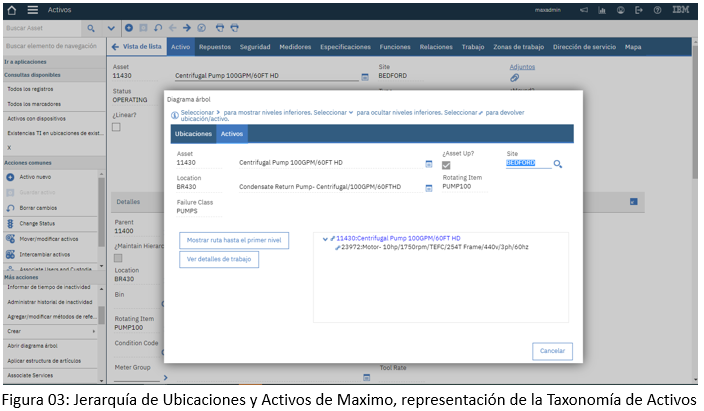Click return-value icon next to asset 11430
704x411 pixels.
[333, 239]
